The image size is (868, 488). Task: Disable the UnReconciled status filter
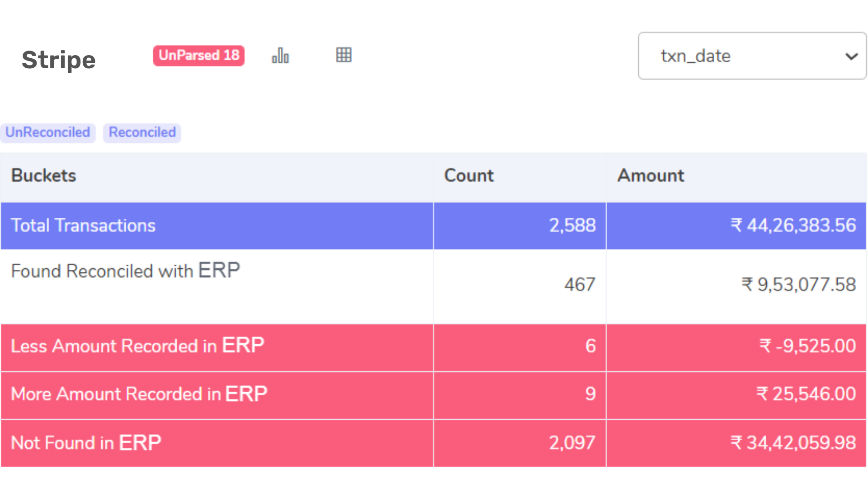click(48, 132)
